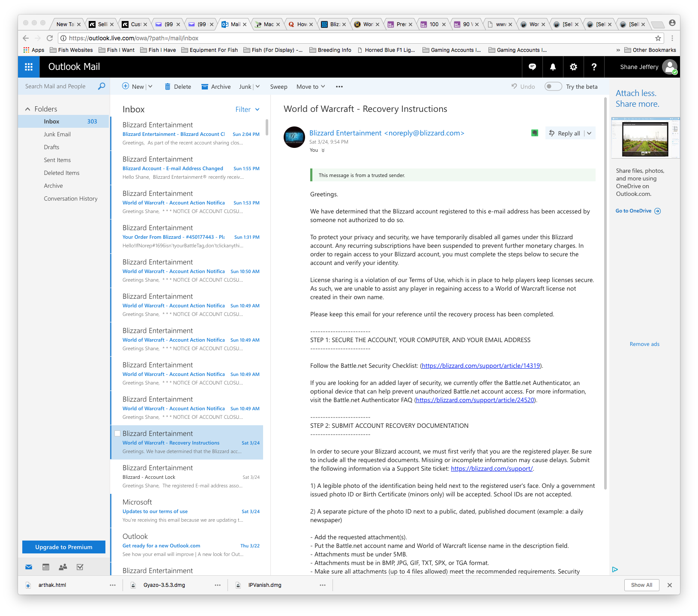This screenshot has width=698, height=616.
Task: Click the Delete trash icon in toolbar
Action: (168, 87)
